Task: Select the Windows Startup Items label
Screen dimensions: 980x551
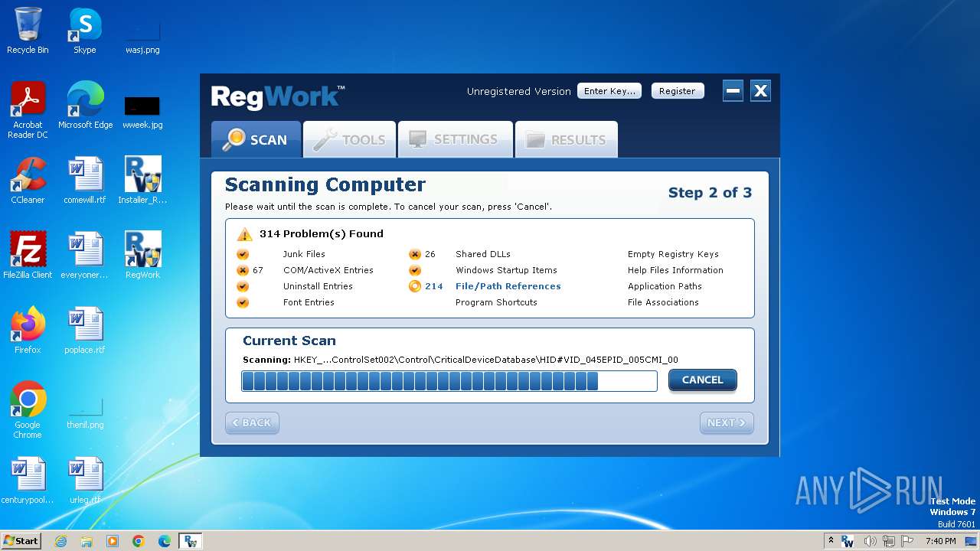Action: tap(506, 270)
